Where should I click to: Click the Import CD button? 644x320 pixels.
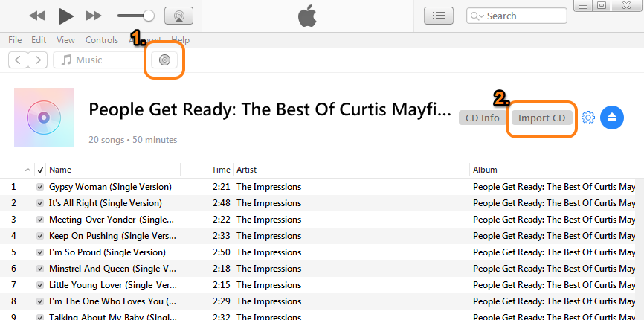click(541, 118)
